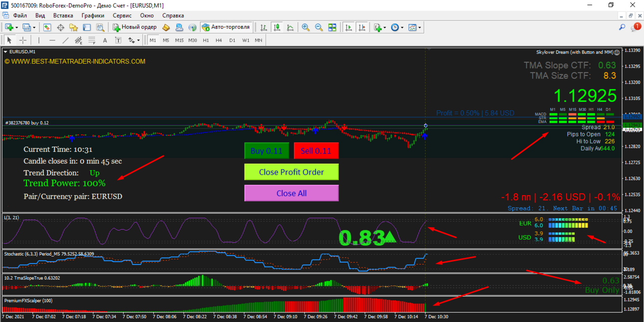Switch to H4 timeframe
The width and height of the screenshot is (644, 322).
(219, 40)
